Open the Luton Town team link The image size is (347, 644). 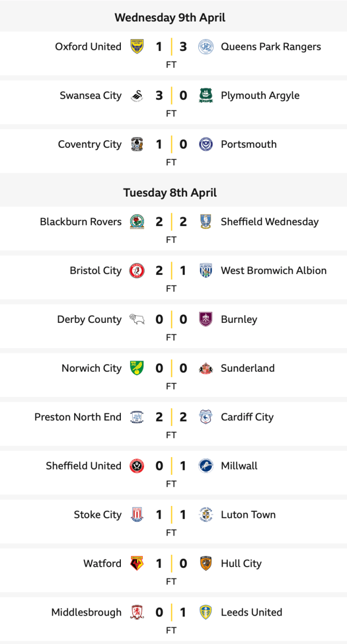[x=248, y=515]
